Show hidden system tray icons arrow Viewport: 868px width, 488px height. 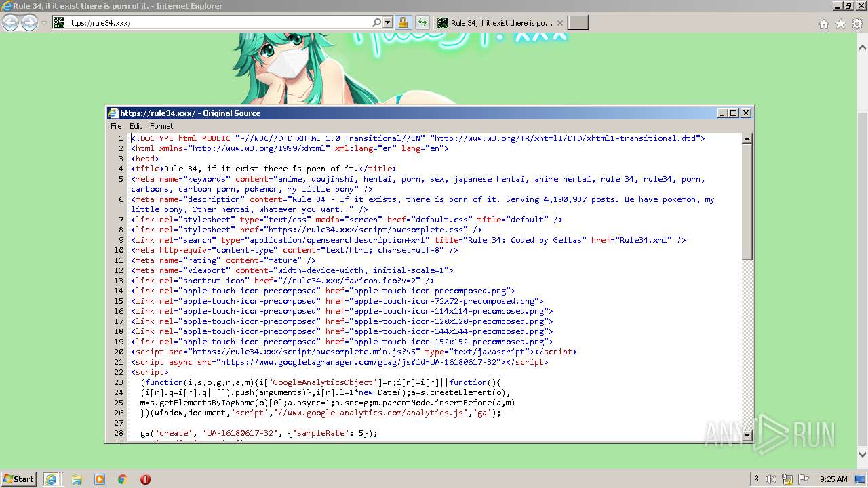757,479
